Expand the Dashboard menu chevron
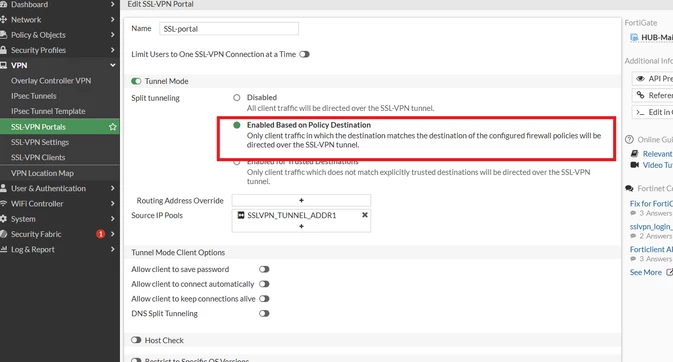The height and width of the screenshot is (362, 673). (x=112, y=4)
